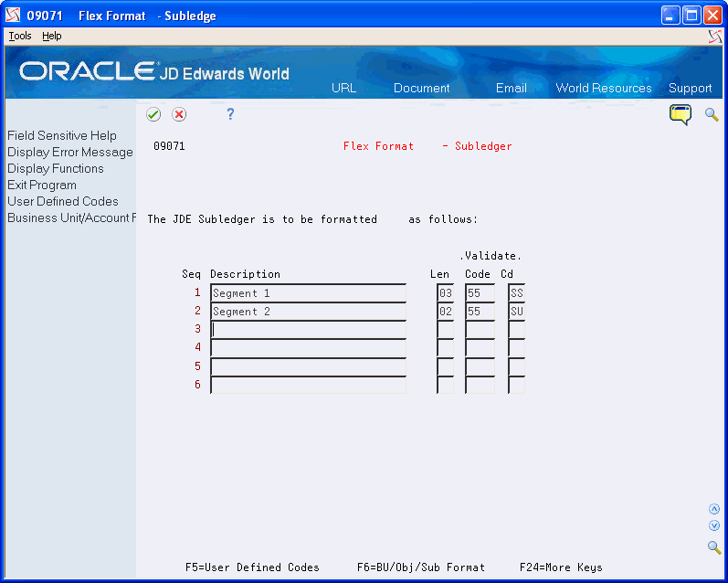This screenshot has width=728, height=583.
Task: Click the title bar application icon
Action: (x=13, y=16)
